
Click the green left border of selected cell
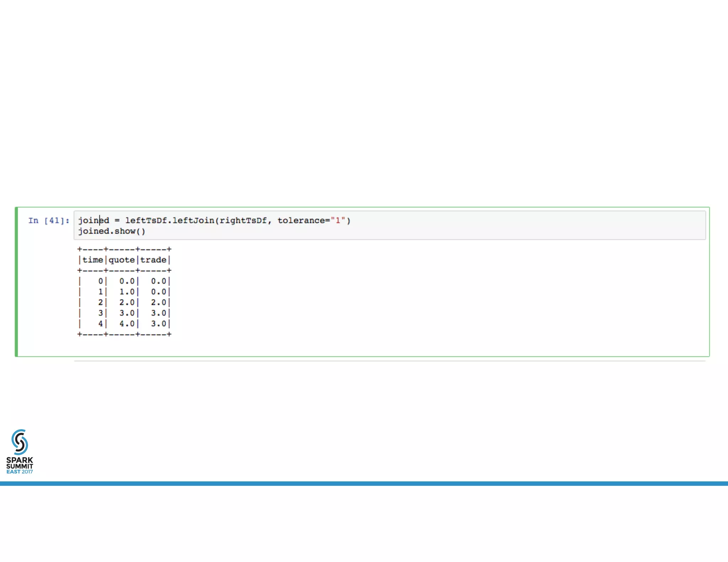click(x=16, y=282)
